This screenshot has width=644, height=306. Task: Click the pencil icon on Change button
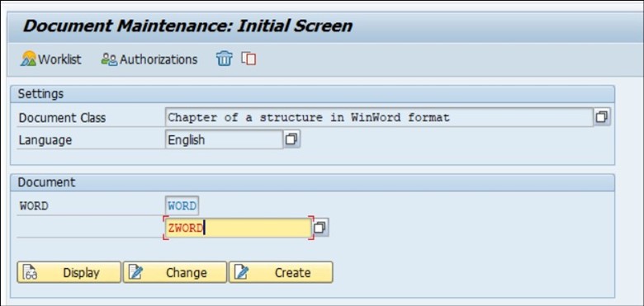pyautogui.click(x=135, y=272)
